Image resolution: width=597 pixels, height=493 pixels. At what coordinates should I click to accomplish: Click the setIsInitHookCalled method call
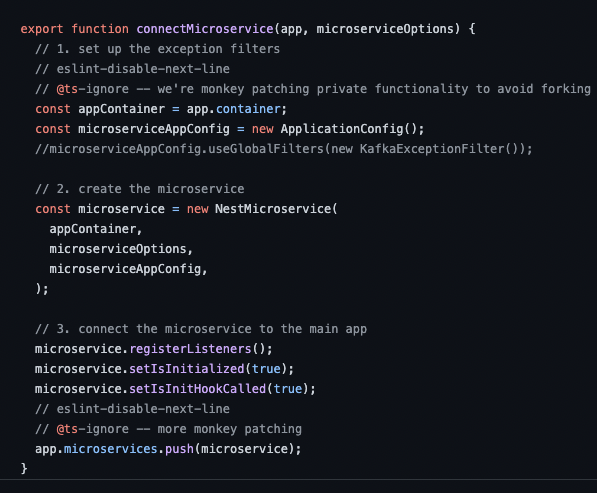tap(198, 389)
